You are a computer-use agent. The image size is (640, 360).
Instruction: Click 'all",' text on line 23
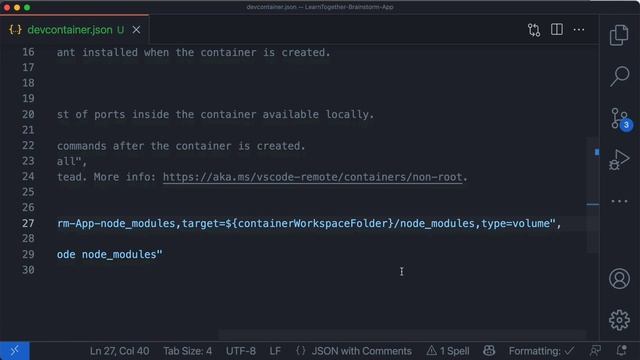click(72, 161)
